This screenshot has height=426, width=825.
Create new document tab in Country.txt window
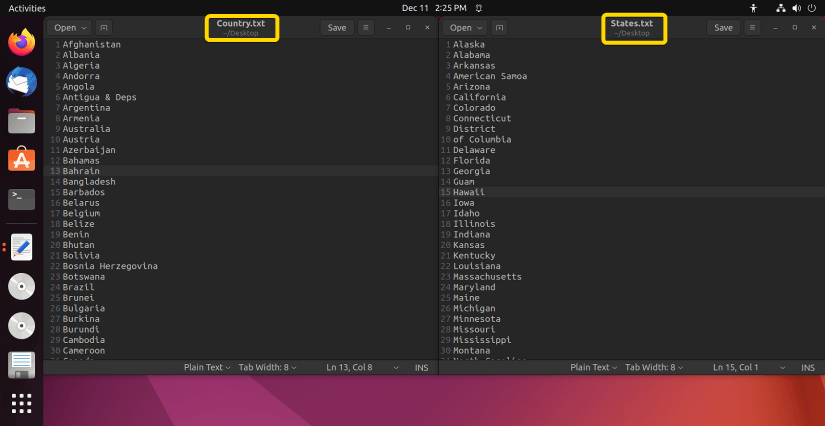104,27
